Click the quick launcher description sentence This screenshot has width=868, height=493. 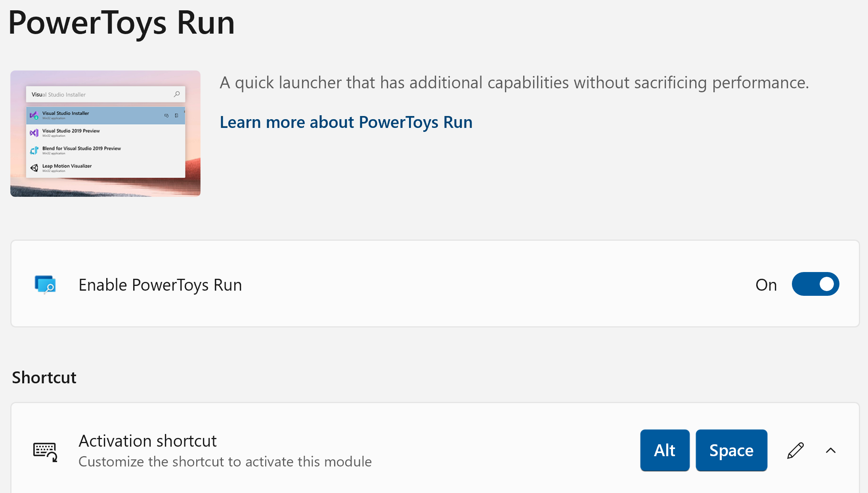click(514, 83)
